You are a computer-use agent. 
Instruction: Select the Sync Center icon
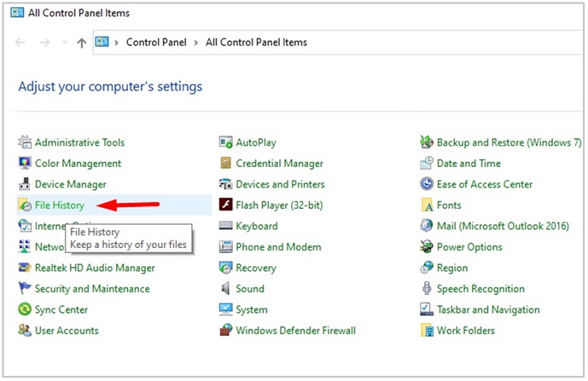click(x=25, y=310)
